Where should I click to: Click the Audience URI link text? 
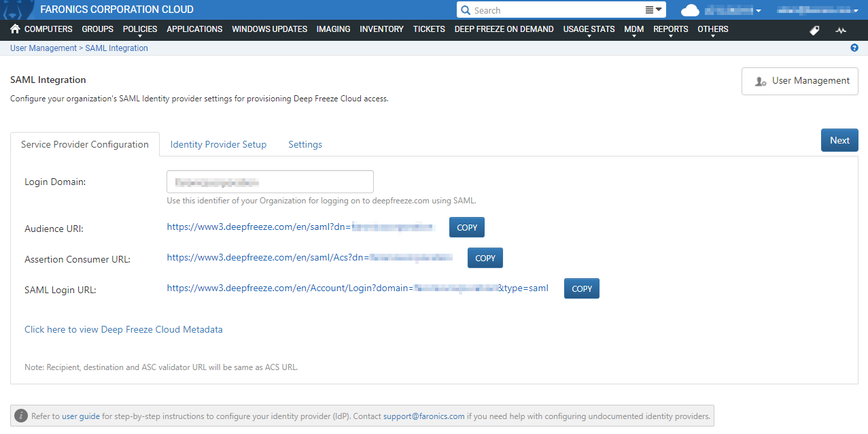point(300,227)
